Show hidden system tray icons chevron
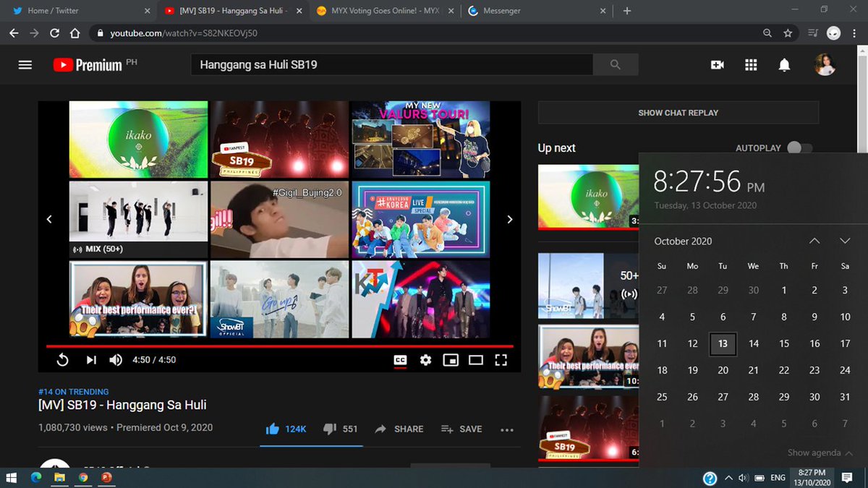868x488 pixels. (728, 478)
